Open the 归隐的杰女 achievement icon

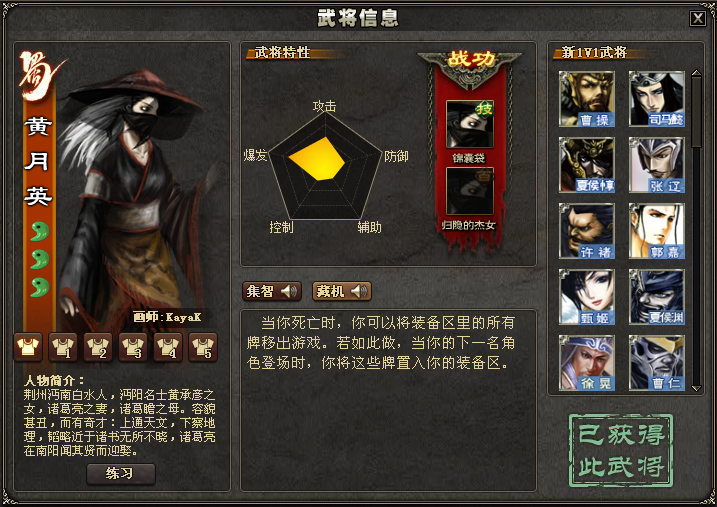point(470,191)
